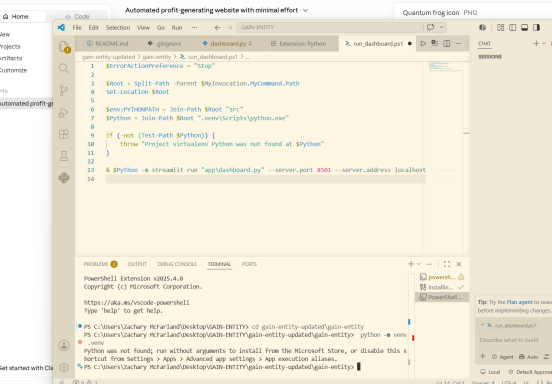Toggle the bottom panel visibility

pos(525,27)
